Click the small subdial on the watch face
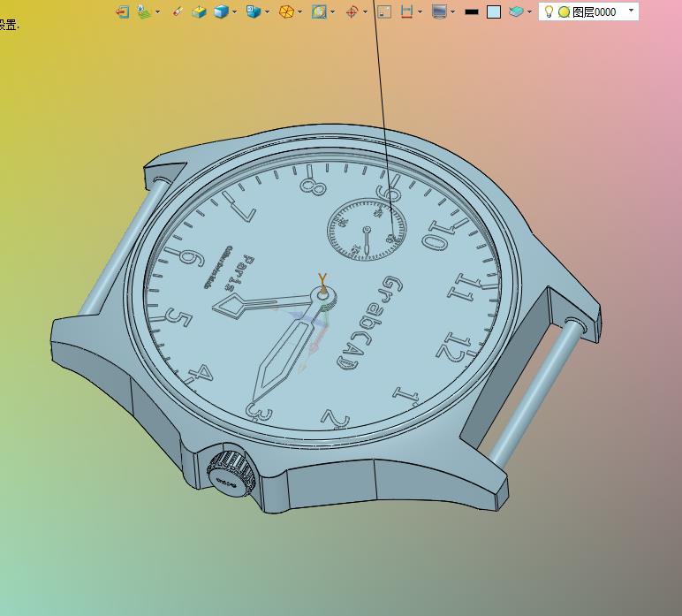 [368, 229]
